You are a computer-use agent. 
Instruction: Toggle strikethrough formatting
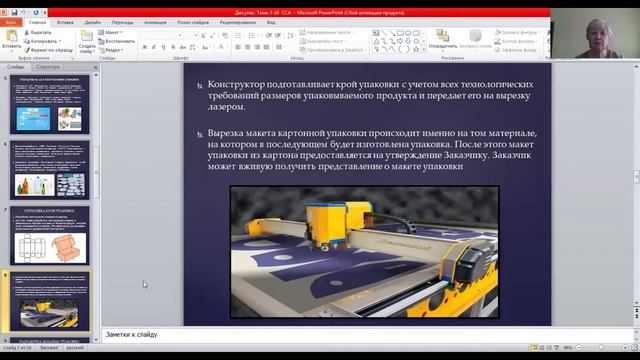182,47
